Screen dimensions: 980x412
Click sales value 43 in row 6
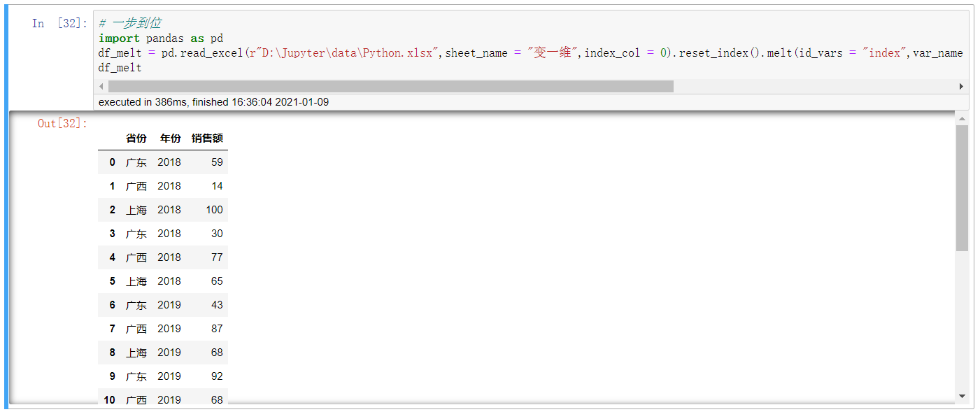[217, 305]
